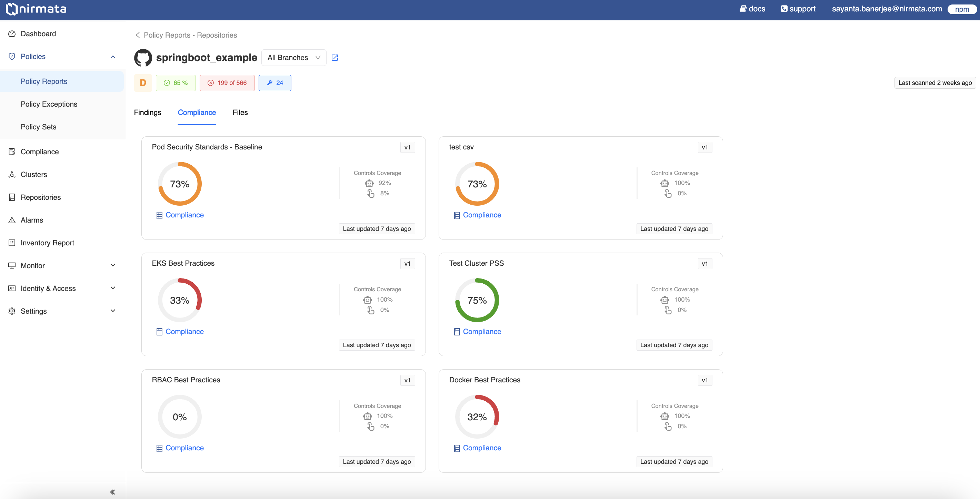
Task: Click the Last scanned 2 weeks ago label
Action: point(935,83)
